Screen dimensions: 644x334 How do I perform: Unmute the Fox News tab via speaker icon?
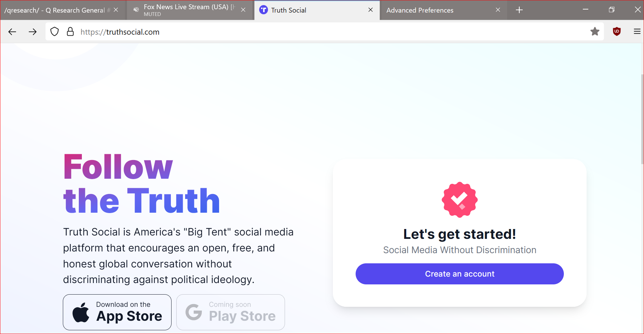pos(136,10)
